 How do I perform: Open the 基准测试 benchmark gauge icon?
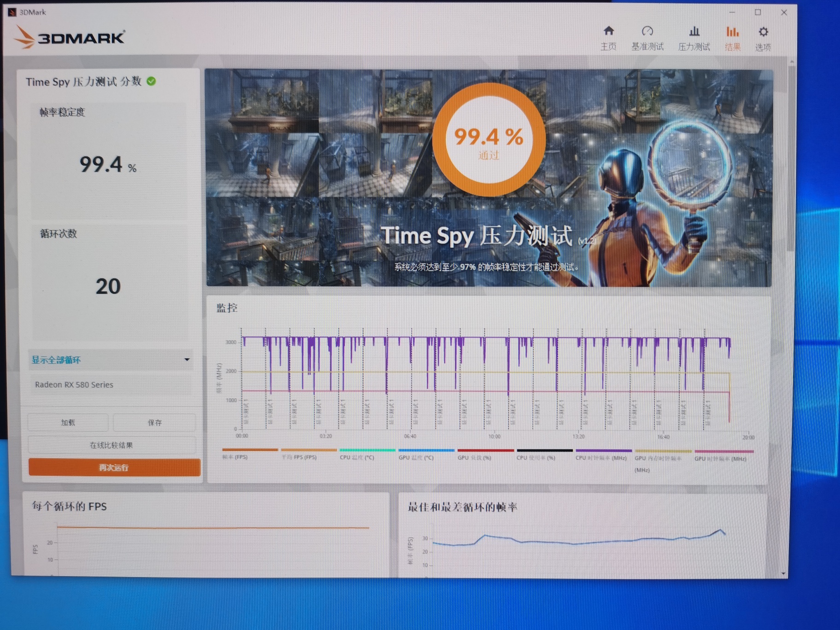click(x=647, y=31)
